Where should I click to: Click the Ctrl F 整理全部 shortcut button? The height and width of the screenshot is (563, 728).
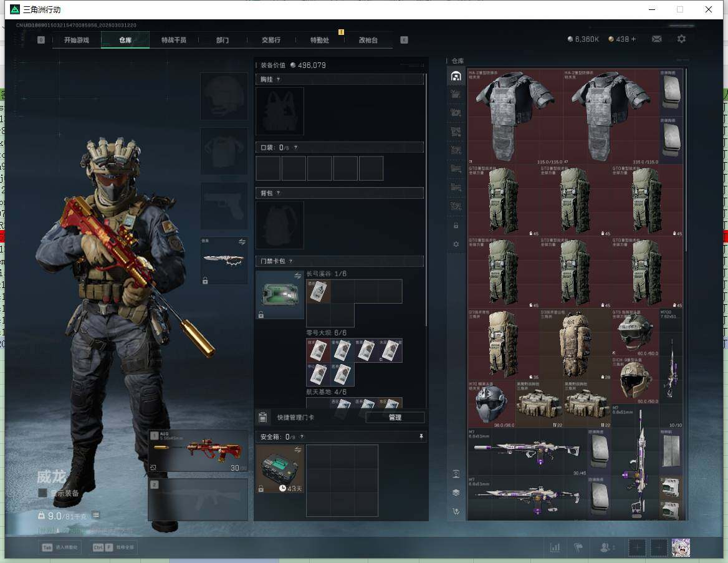tap(113, 547)
